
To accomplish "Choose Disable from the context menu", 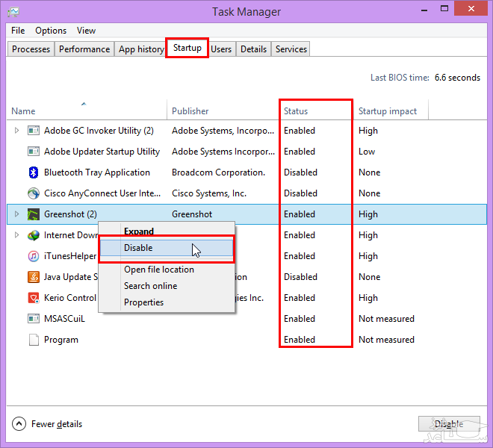I will click(138, 248).
